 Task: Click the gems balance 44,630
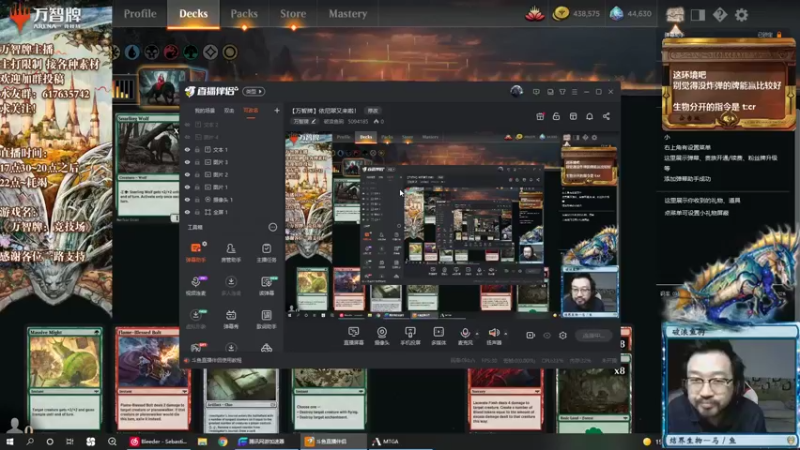click(631, 14)
